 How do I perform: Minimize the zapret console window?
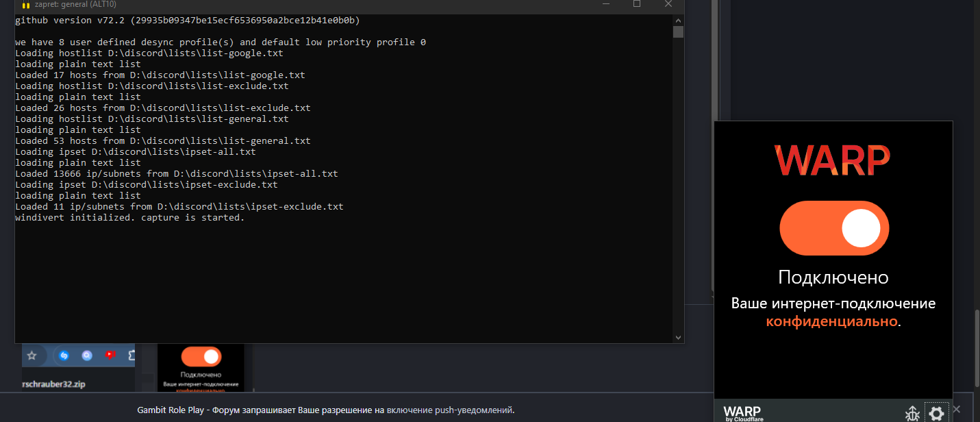coord(605,4)
